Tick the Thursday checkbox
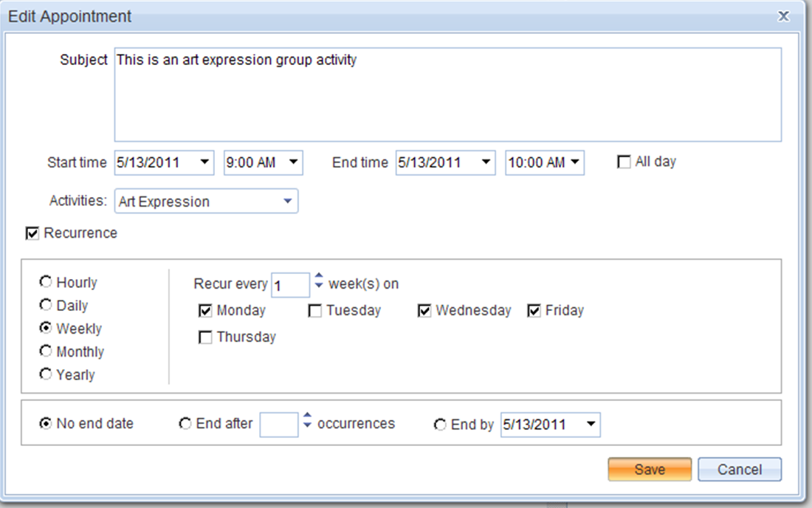This screenshot has width=812, height=508. [206, 337]
